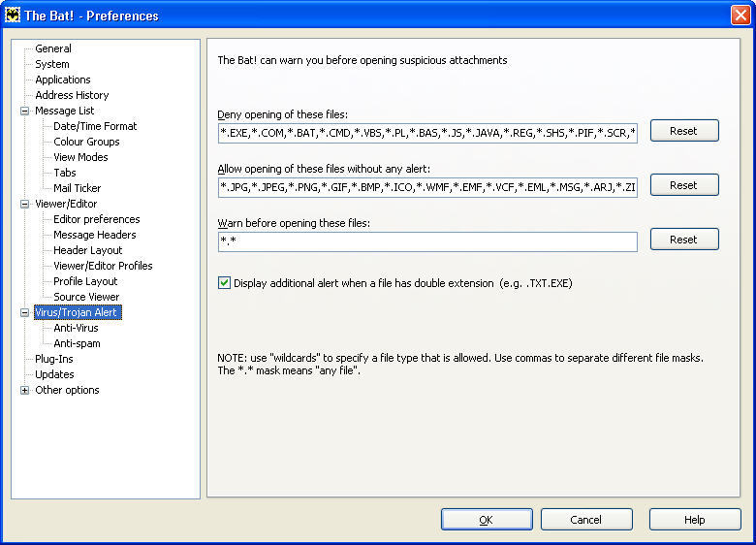The image size is (756, 545).
Task: Collapse the Virus/Trojan Alert tree node
Action: (24, 312)
